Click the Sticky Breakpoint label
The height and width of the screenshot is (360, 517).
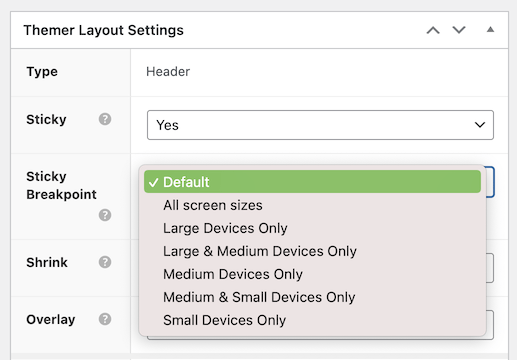click(x=61, y=185)
